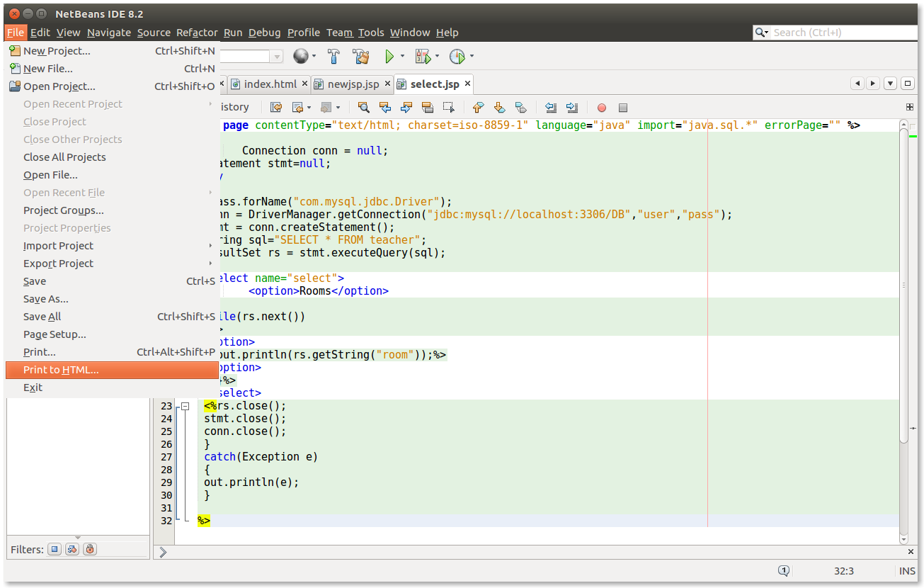The width and height of the screenshot is (924, 588).
Task: Switch to the newjsp.jsp tab
Action: tap(353, 84)
